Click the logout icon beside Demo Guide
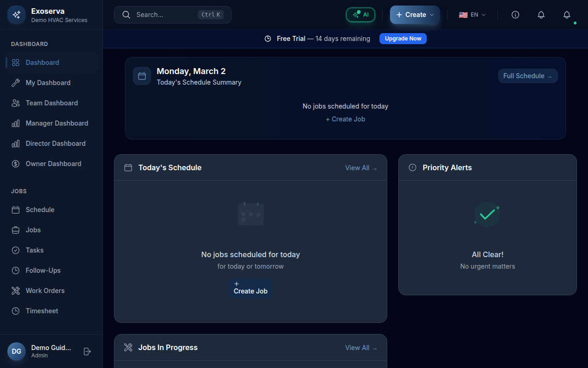 [x=87, y=351]
